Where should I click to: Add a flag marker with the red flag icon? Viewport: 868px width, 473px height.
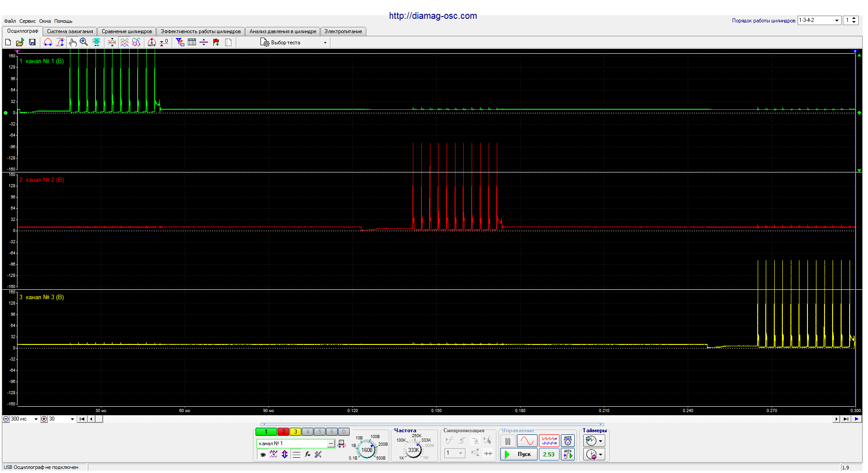tap(216, 42)
